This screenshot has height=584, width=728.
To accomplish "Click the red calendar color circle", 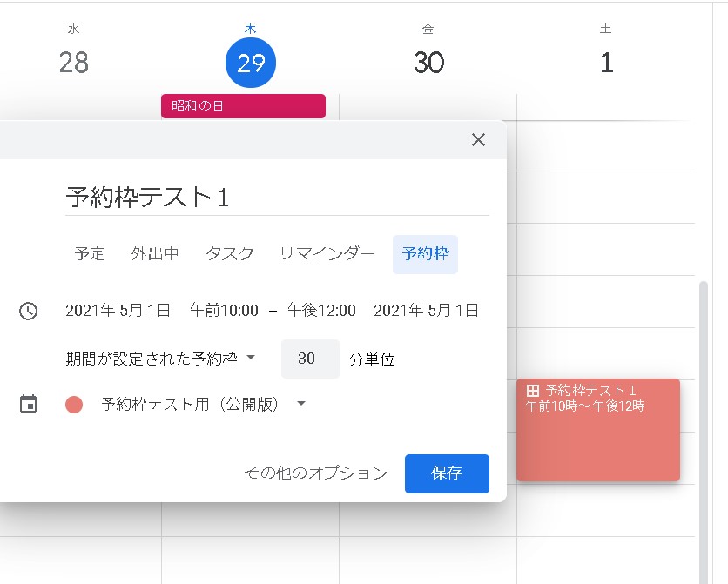I will [74, 404].
